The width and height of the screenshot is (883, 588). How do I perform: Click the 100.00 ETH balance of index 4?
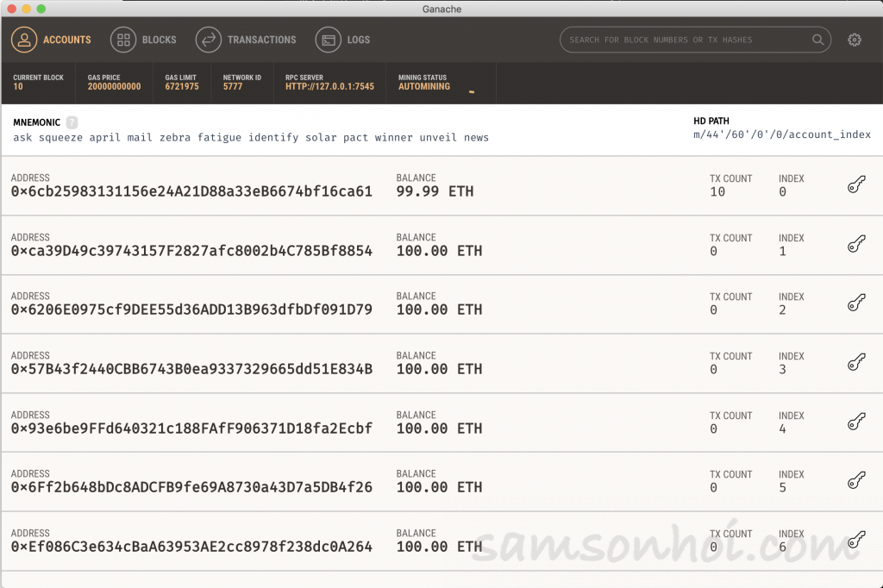tap(439, 428)
